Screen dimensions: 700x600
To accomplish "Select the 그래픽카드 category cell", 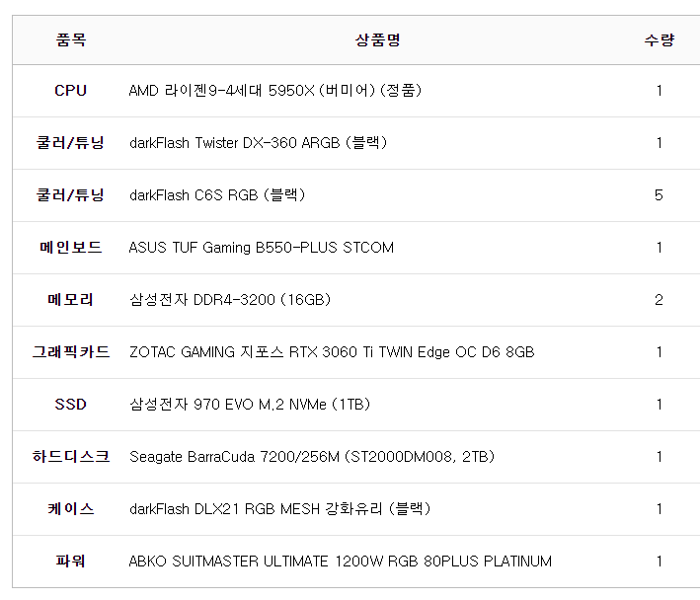I will click(x=70, y=352).
